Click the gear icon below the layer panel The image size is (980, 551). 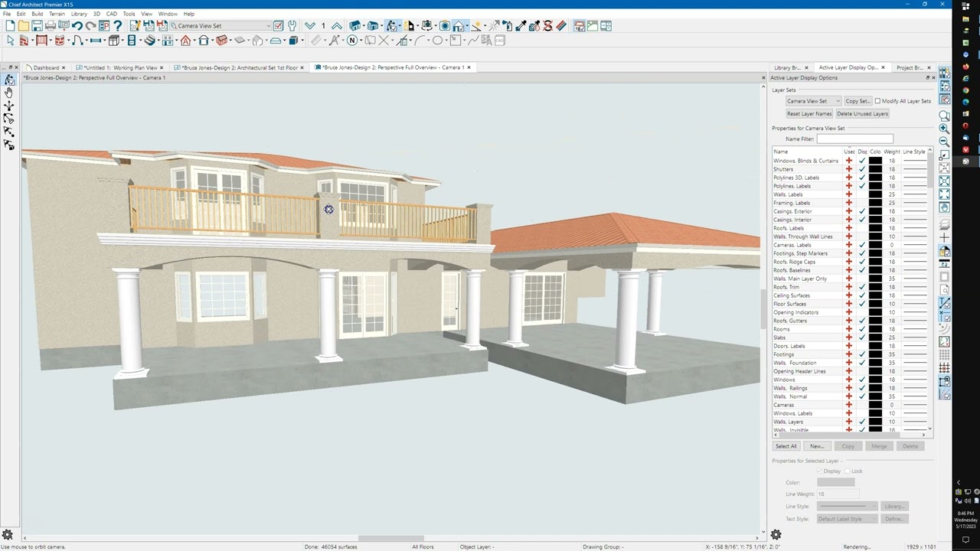click(776, 534)
